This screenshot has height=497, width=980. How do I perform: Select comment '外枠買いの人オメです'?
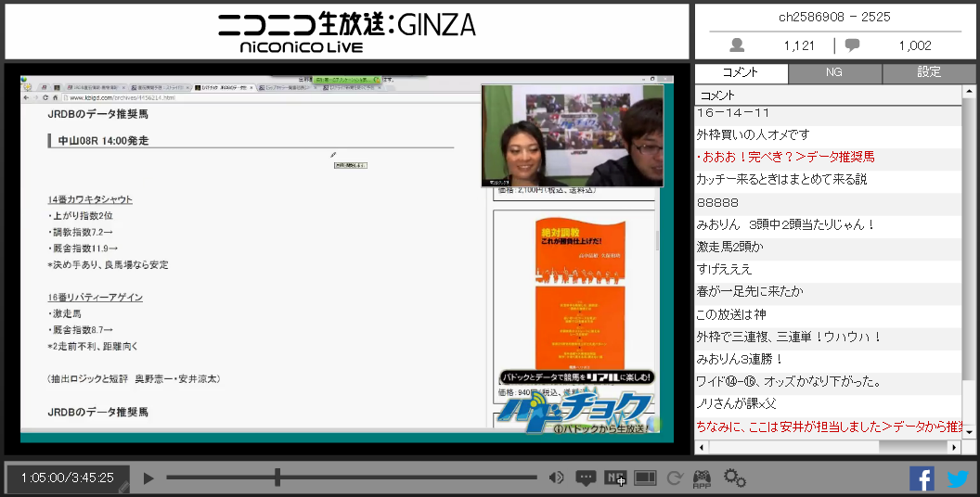pos(828,134)
